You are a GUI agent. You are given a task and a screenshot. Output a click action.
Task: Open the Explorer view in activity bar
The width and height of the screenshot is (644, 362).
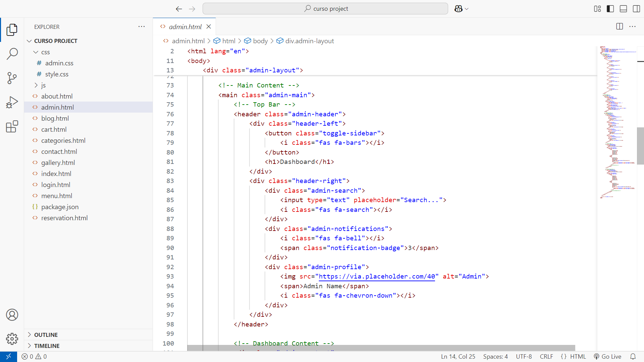12,29
